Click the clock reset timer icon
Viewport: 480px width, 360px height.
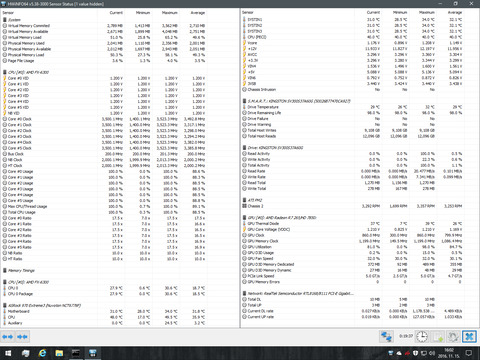pos(421,336)
